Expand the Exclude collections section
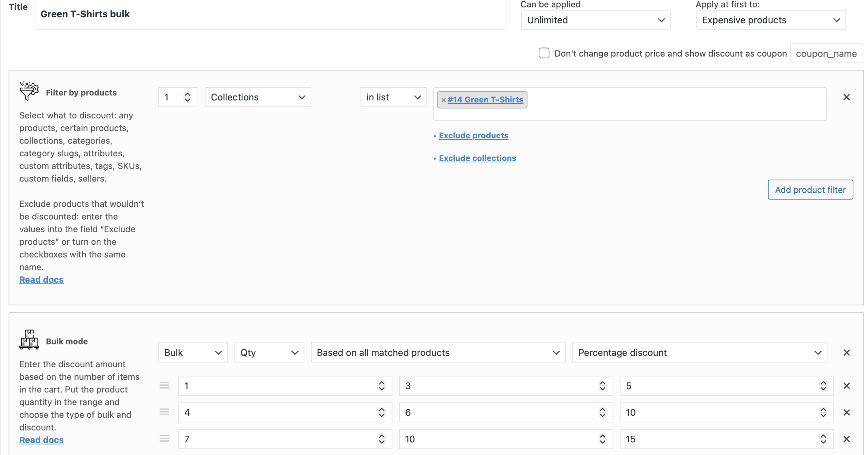 point(477,158)
